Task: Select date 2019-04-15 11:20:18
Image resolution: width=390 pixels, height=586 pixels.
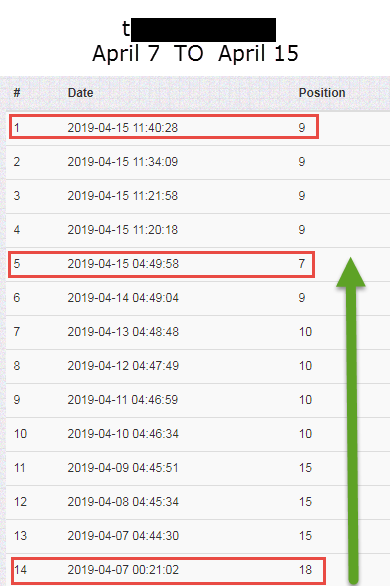Action: pos(123,230)
